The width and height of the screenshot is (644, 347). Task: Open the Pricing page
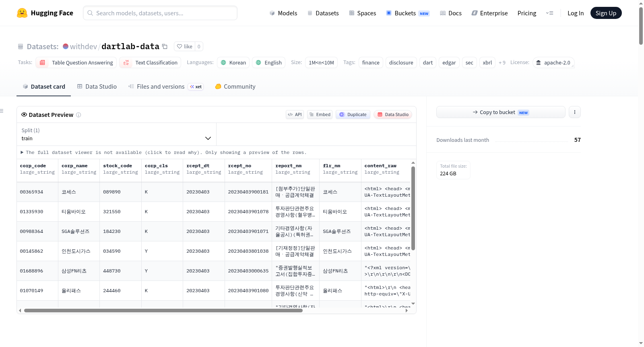527,13
